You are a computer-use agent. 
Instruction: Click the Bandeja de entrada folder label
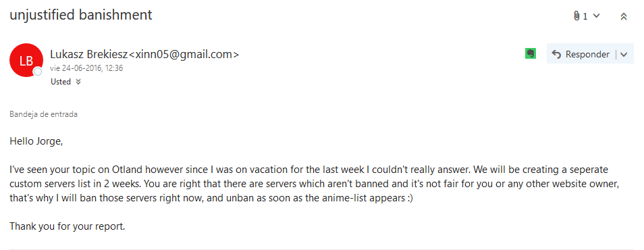point(43,114)
